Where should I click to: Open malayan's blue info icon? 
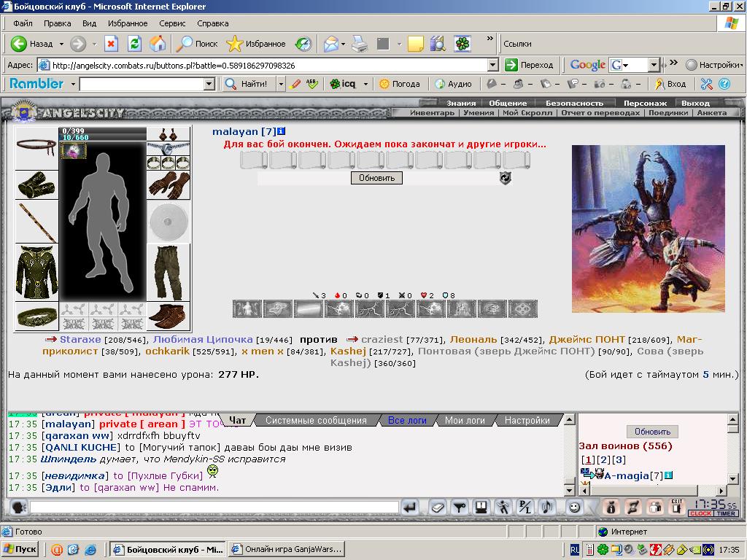tap(281, 131)
